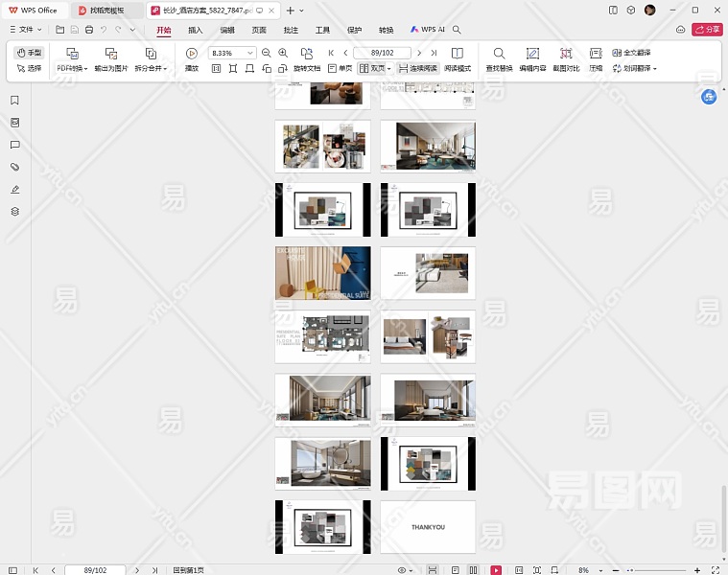This screenshot has width=728, height=575.
Task: Click the 输出为图片 export as image icon
Action: click(111, 54)
